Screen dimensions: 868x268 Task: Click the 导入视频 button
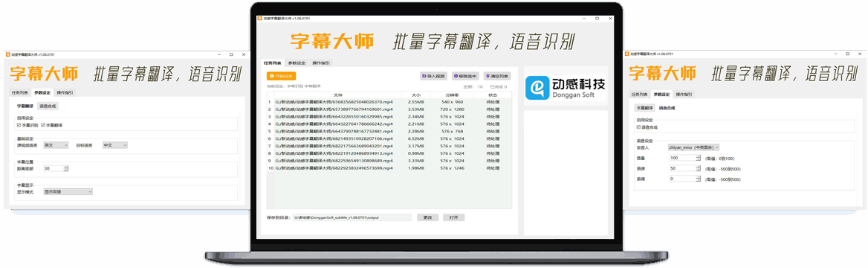pos(433,76)
